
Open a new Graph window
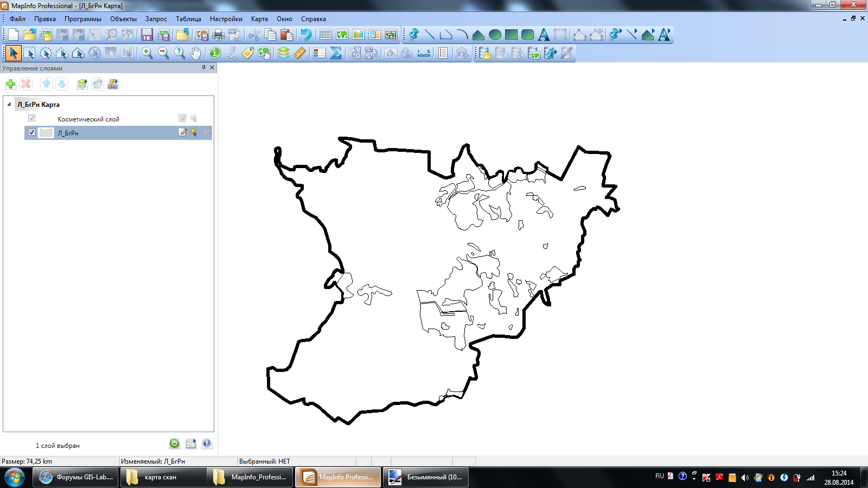tap(358, 35)
